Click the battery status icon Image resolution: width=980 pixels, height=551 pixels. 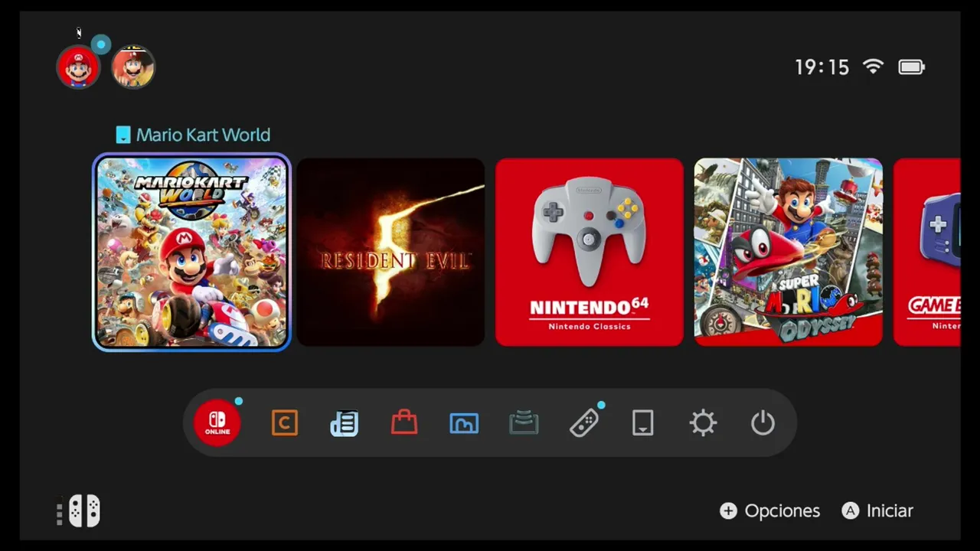912,67
